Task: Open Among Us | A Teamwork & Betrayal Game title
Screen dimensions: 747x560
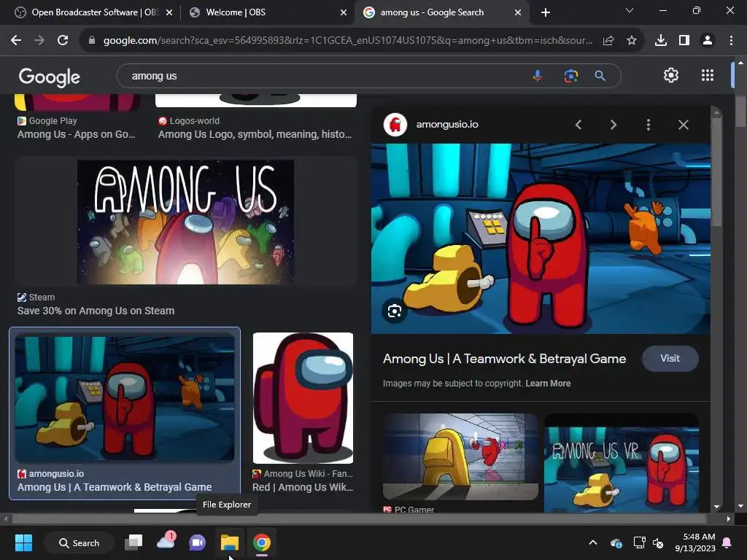Action: click(x=505, y=359)
